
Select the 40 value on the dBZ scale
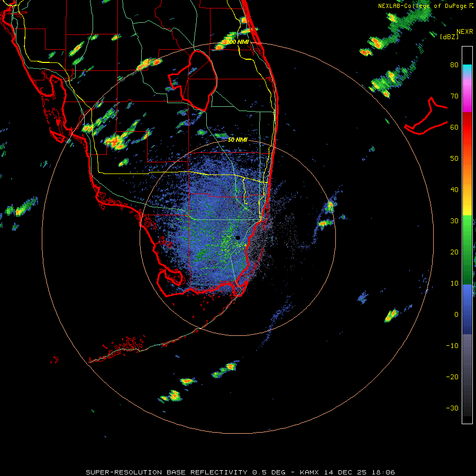click(x=454, y=189)
